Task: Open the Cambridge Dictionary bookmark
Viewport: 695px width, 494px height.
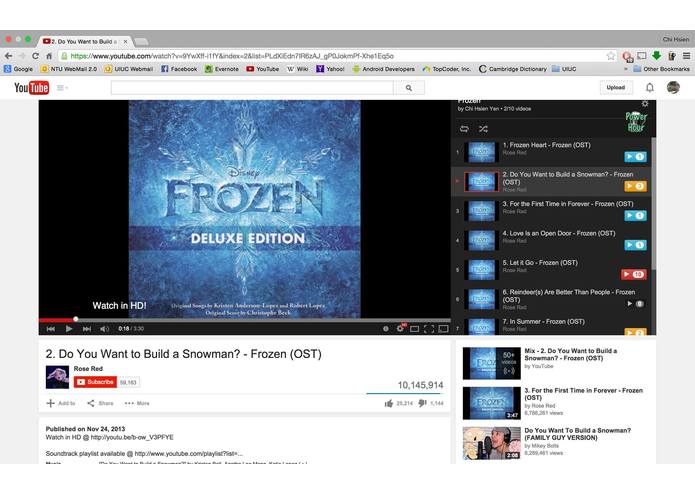Action: [x=513, y=69]
